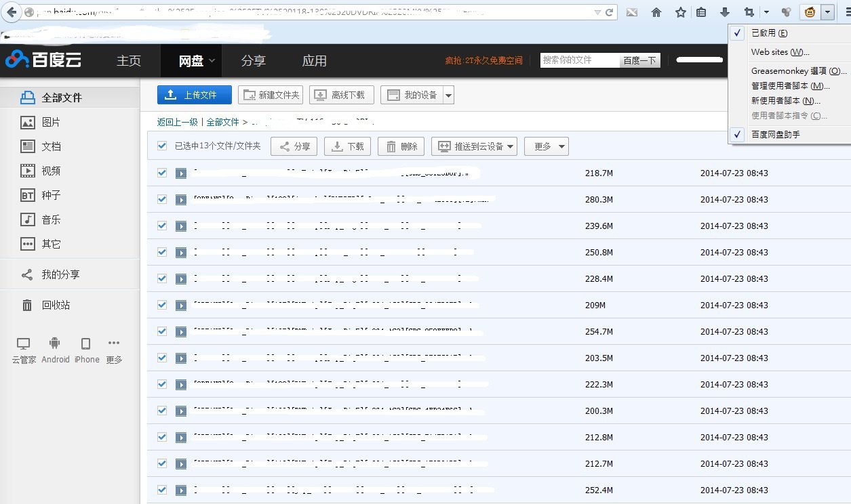Expand the 更多 dropdown button
This screenshot has width=851, height=504.
(546, 146)
